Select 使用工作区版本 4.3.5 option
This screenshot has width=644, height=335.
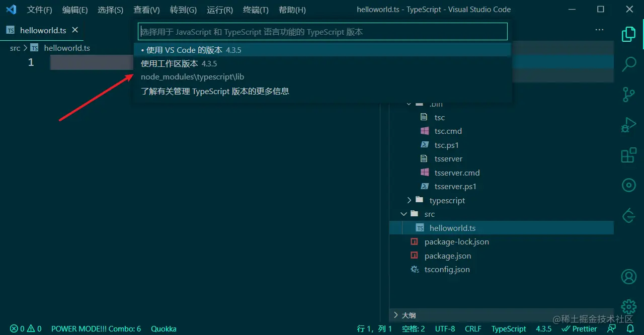click(323, 70)
